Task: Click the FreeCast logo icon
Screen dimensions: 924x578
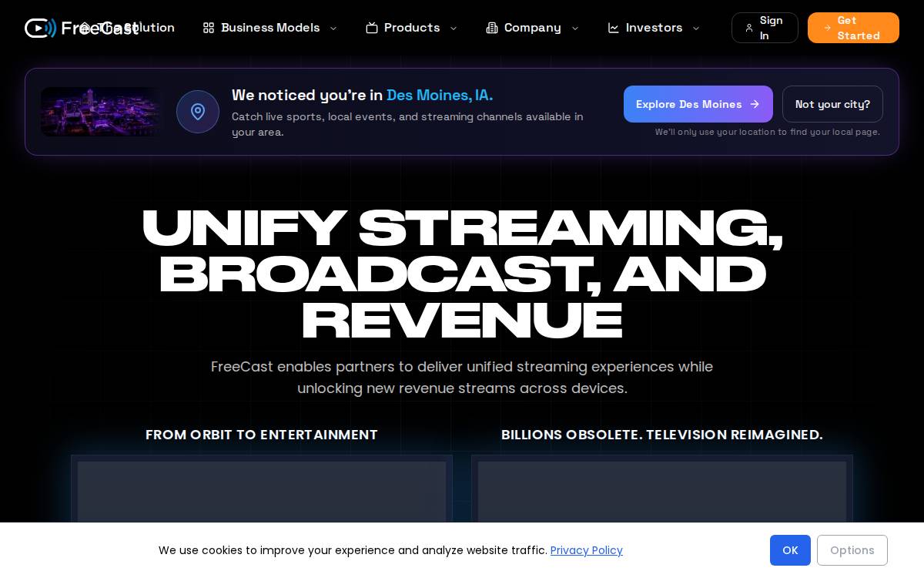Action: click(40, 29)
